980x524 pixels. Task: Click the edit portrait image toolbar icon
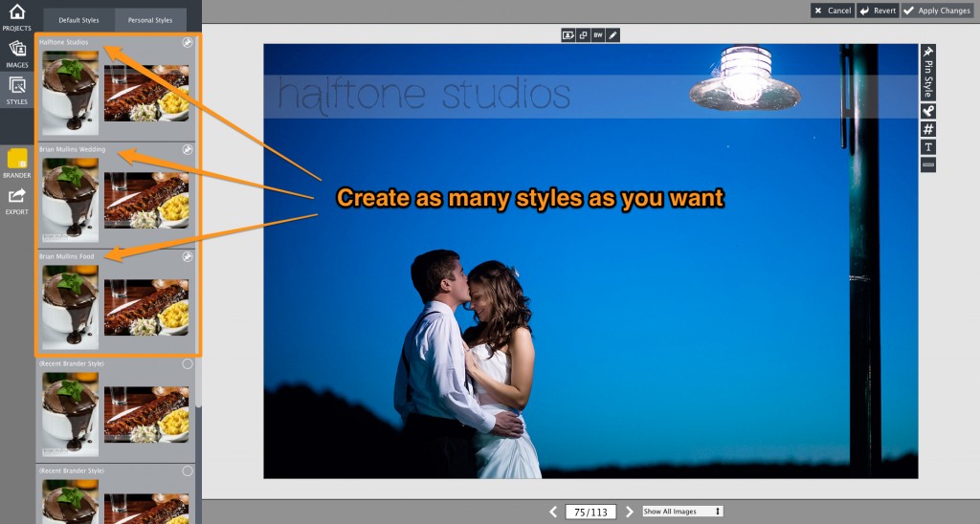pyautogui.click(x=568, y=35)
